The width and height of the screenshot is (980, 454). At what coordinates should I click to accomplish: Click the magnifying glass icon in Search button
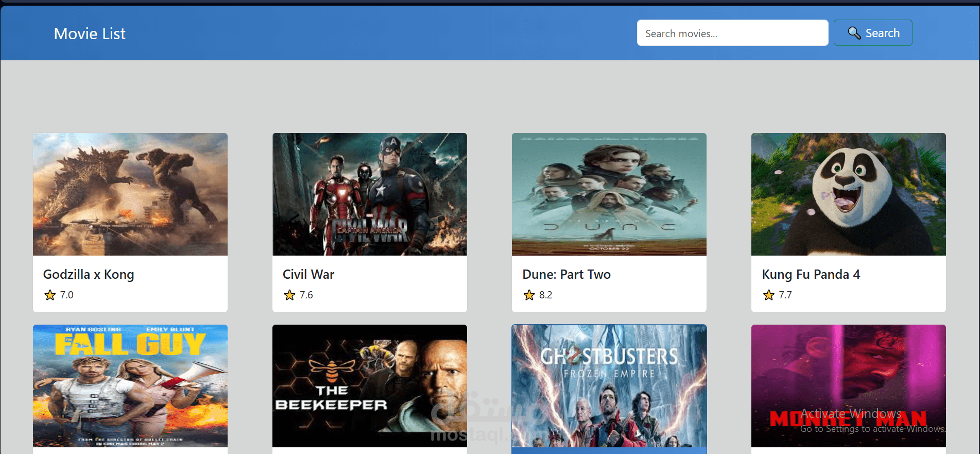pos(854,33)
